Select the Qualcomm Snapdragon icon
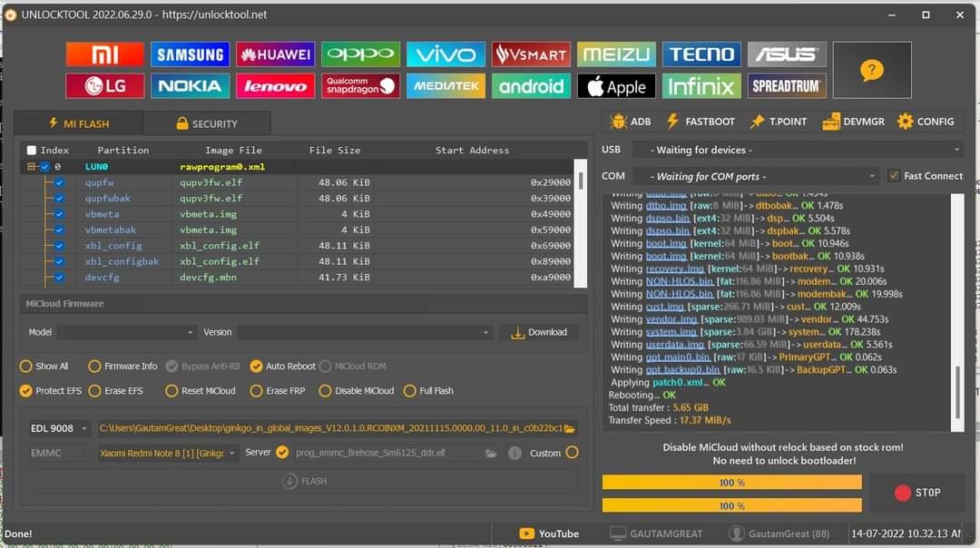 pyautogui.click(x=360, y=86)
